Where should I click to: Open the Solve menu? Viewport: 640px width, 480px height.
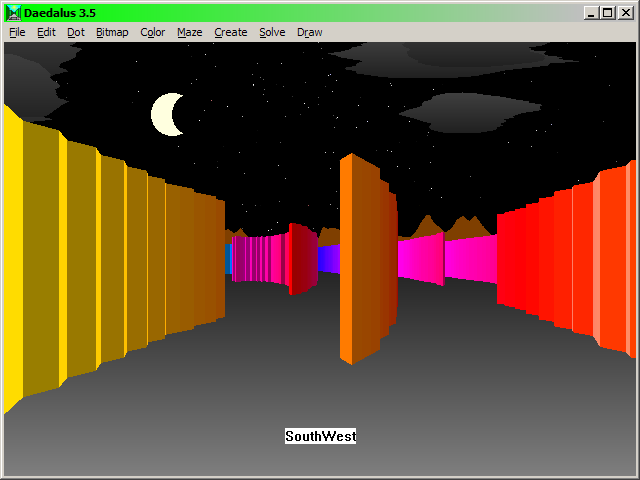[x=272, y=32]
